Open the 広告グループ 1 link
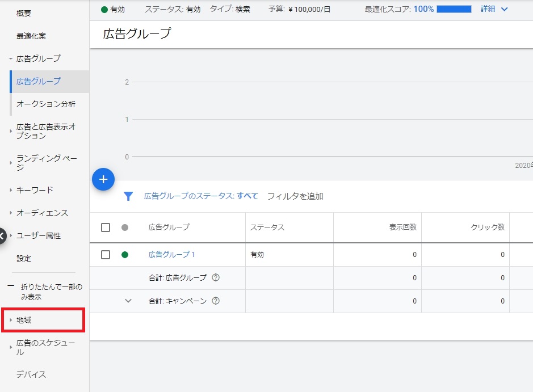Viewport: 533px width, 392px height. pos(171,254)
